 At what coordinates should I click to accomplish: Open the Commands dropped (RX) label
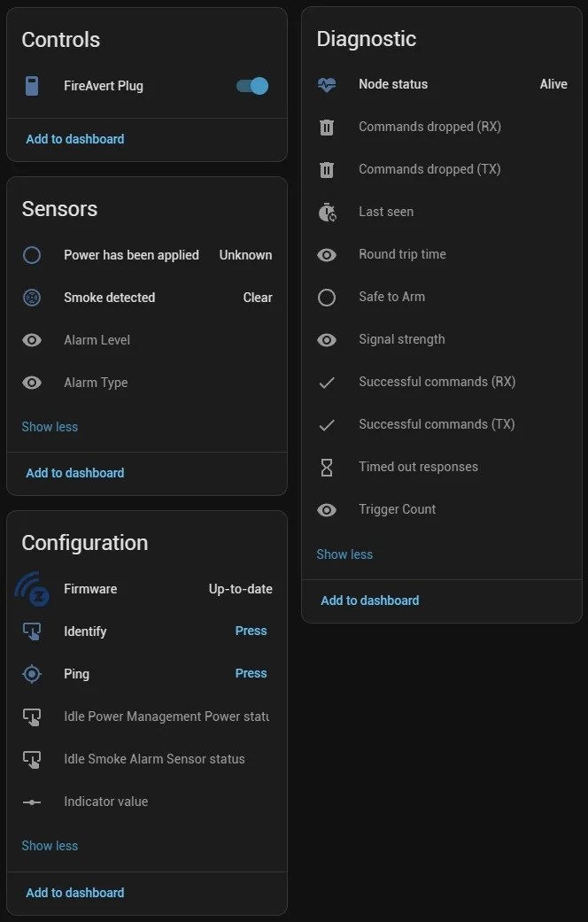pyautogui.click(x=429, y=127)
